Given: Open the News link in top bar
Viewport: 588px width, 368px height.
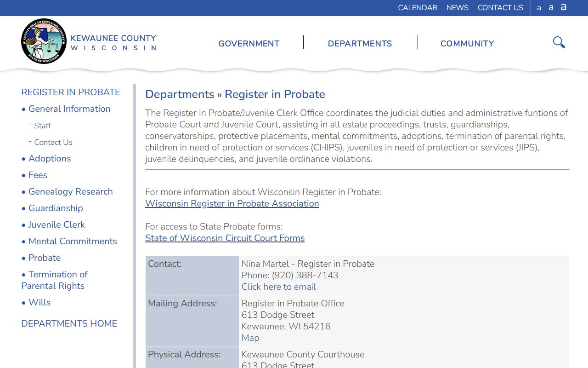Looking at the screenshot, I should [458, 8].
